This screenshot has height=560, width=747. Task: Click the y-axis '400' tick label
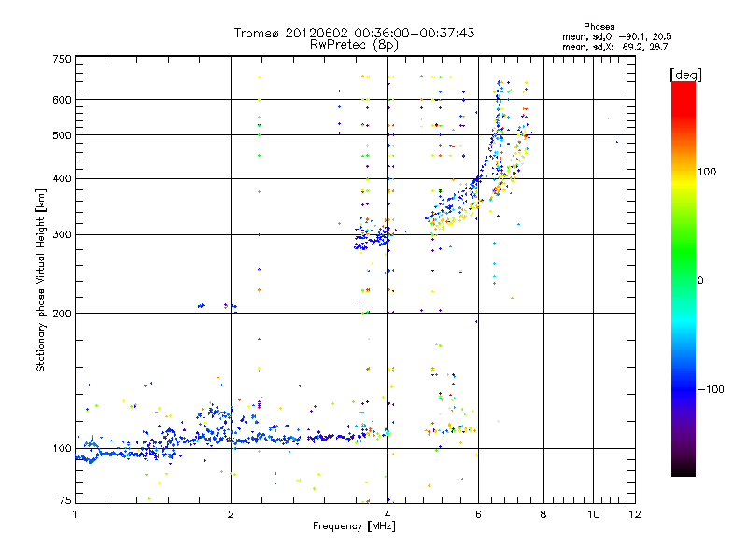point(62,179)
